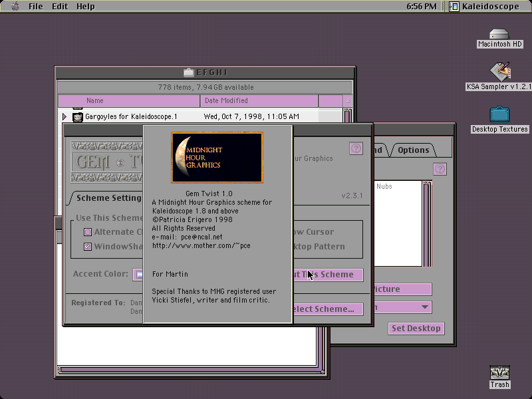
Task: Open the popup menu above Set Desktop
Action: coord(403,307)
